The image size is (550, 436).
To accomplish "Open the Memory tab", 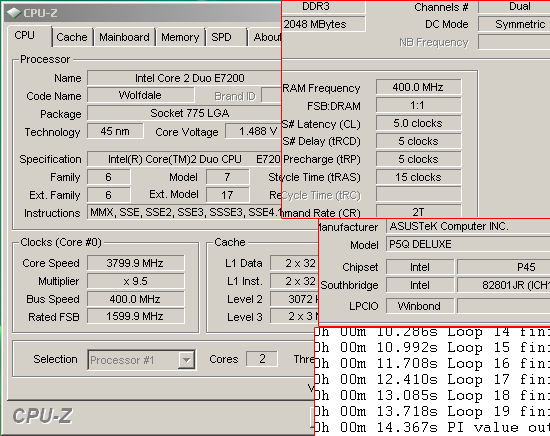I will 180,37.
